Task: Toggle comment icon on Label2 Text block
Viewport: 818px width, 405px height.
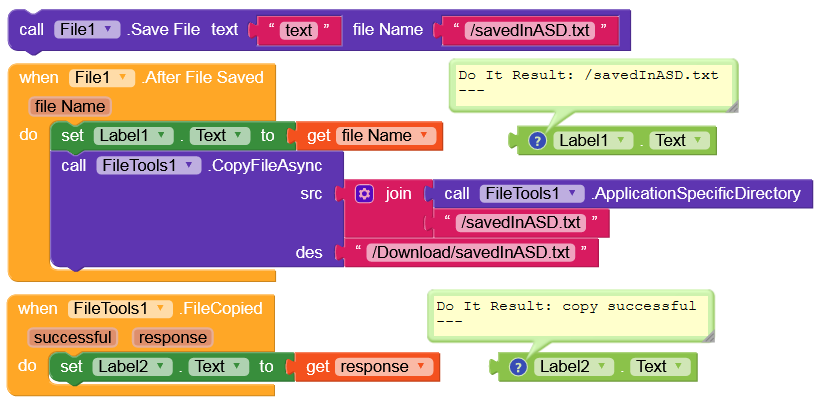Action: click(518, 367)
